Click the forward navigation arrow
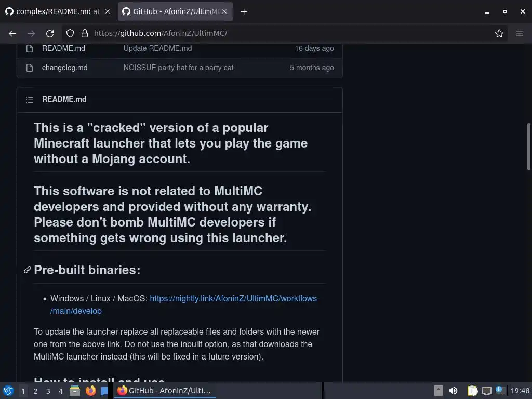The width and height of the screenshot is (532, 399). tap(31, 33)
